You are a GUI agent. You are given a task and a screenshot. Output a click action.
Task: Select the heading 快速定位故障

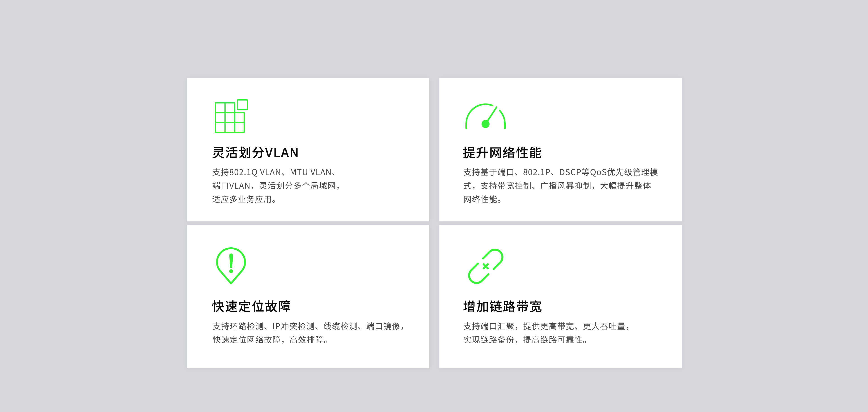click(251, 306)
